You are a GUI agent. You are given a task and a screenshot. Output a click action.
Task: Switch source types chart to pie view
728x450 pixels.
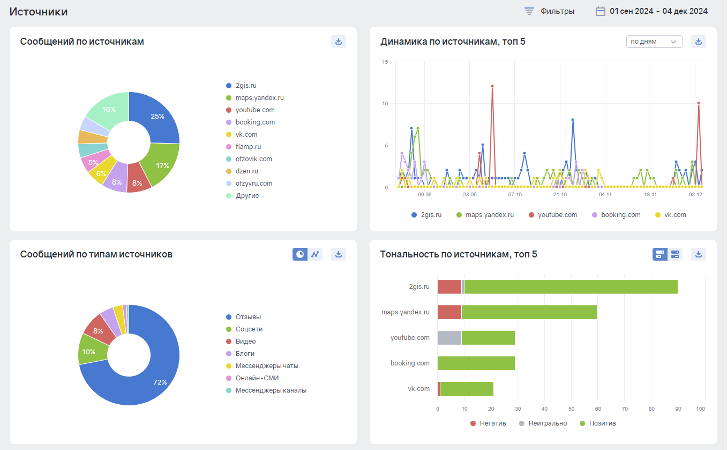point(300,254)
